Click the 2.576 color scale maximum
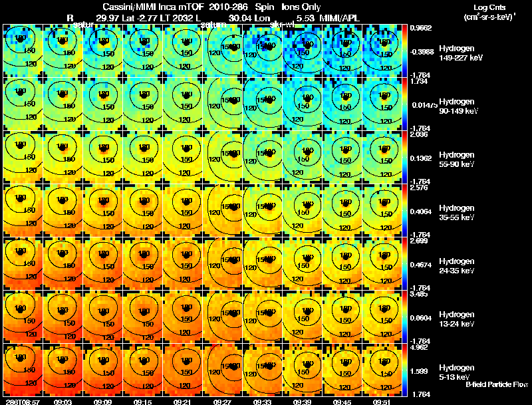Screen dimensions: 532x405 click(x=419, y=188)
